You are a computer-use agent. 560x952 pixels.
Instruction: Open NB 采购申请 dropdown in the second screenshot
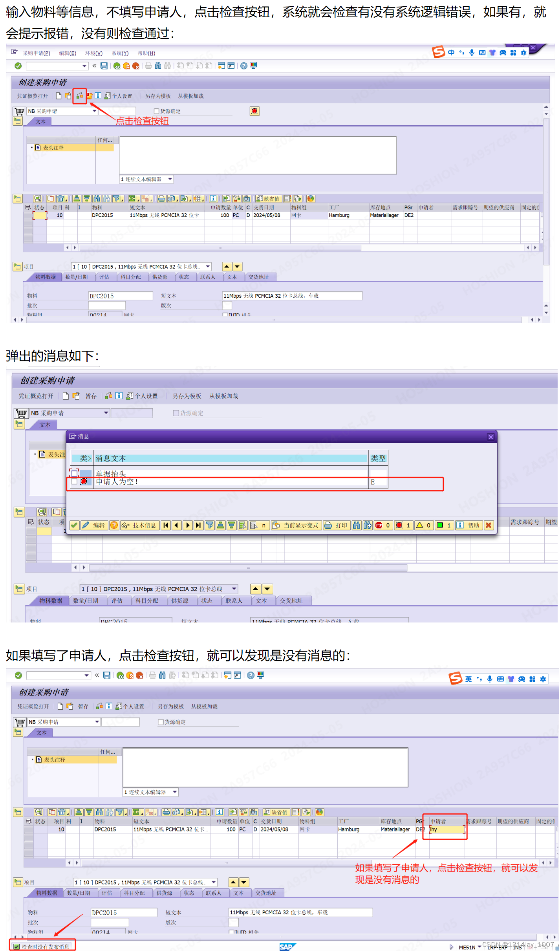[x=106, y=413]
